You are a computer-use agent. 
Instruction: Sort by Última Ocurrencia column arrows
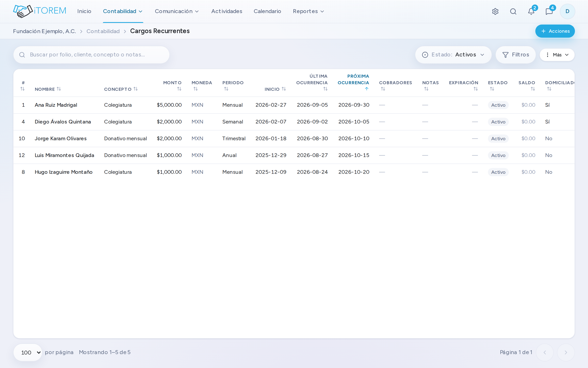[325, 89]
